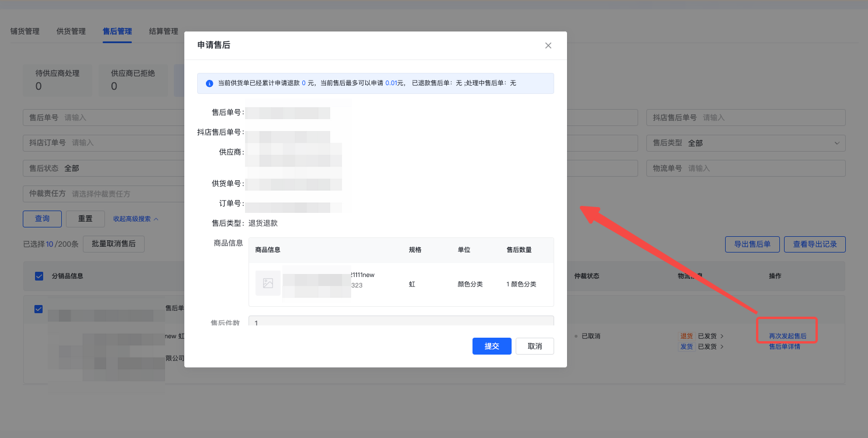Uncheck the first after-sale row checkbox
Viewport: 868px width, 438px height.
tap(38, 309)
